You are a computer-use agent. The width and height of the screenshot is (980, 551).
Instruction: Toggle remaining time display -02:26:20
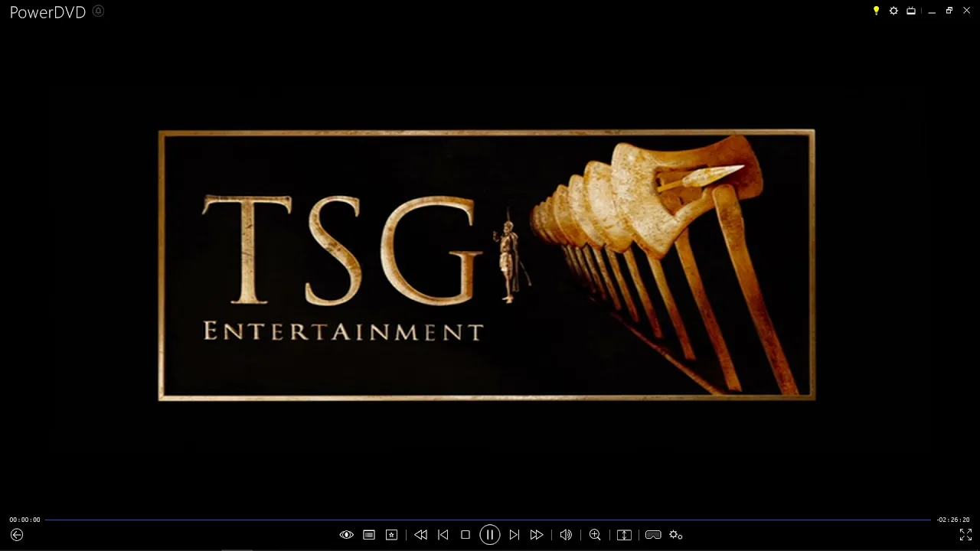pyautogui.click(x=953, y=520)
